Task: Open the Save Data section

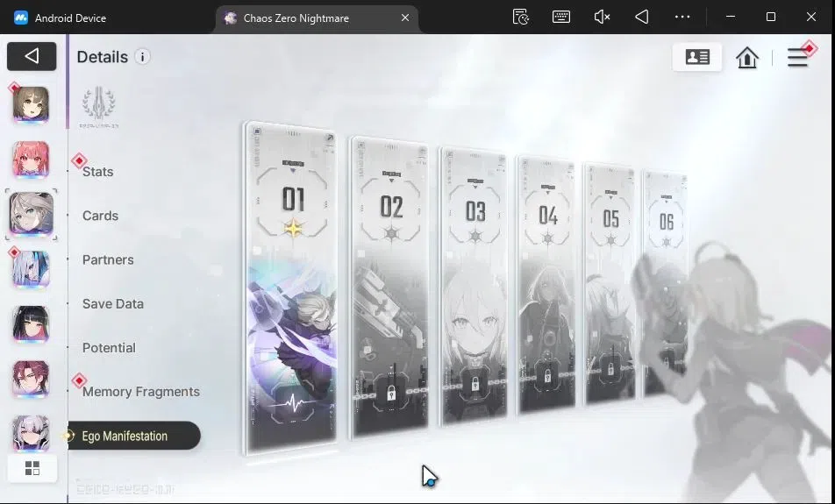Action: [x=113, y=304]
